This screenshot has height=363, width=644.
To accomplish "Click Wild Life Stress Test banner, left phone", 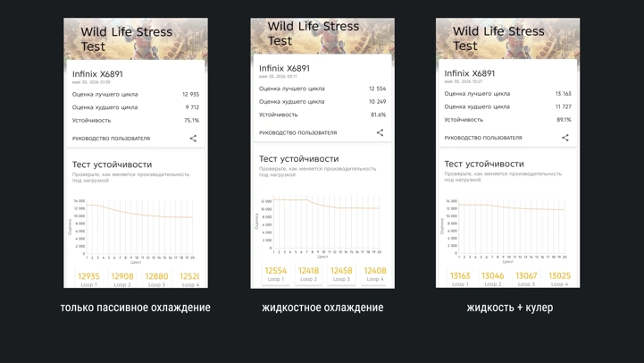I will pos(136,39).
